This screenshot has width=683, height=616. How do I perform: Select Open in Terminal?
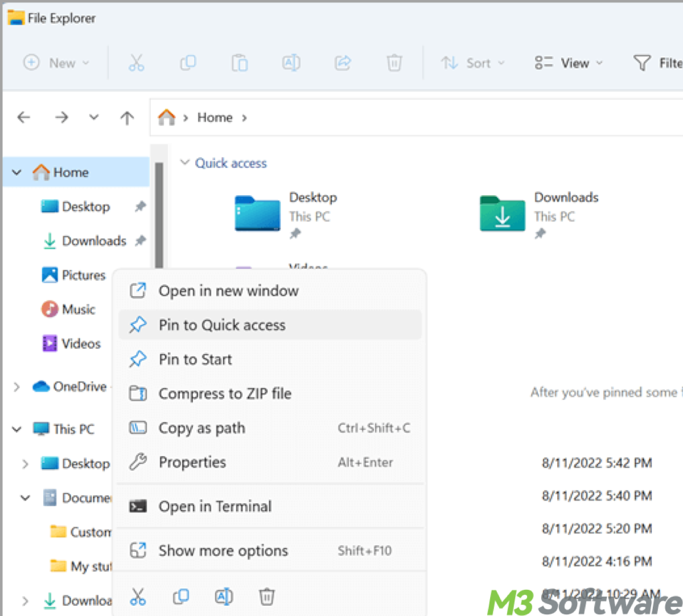point(270,506)
